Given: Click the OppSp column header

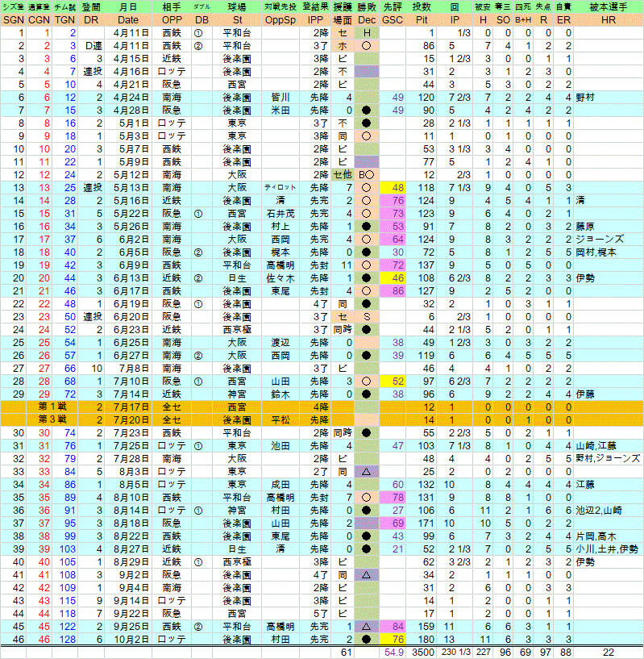Looking at the screenshot, I should (x=280, y=20).
